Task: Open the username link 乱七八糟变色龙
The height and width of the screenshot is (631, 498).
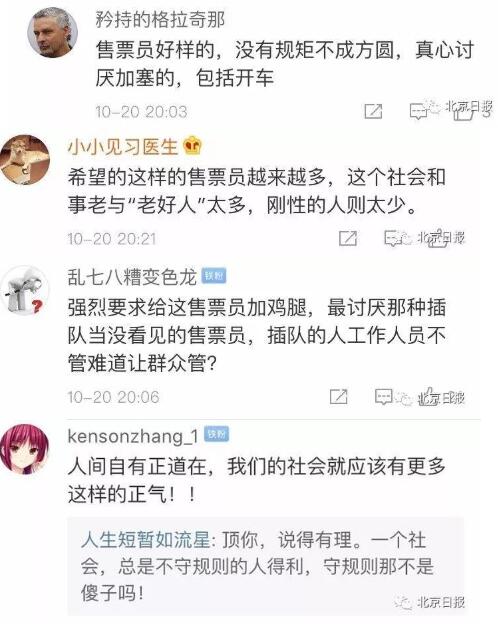Action: coord(132,276)
